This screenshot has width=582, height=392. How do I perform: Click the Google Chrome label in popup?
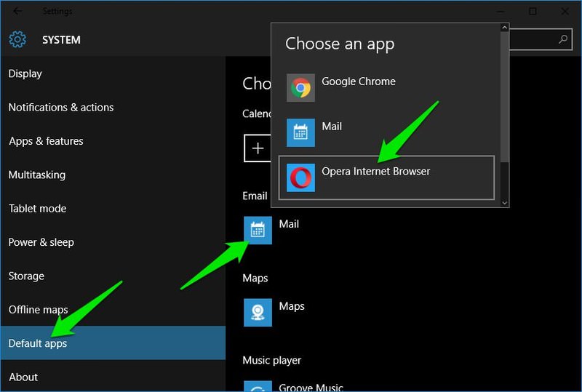coord(359,81)
